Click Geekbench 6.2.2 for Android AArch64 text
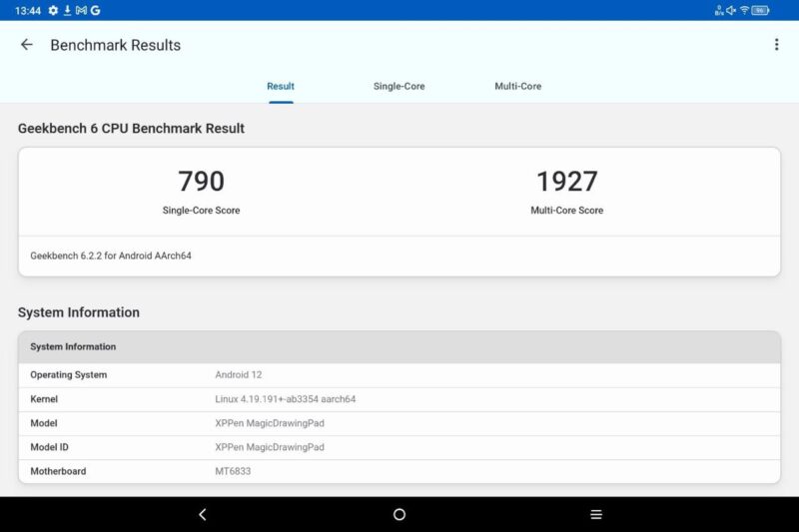The height and width of the screenshot is (532, 799). click(x=111, y=256)
